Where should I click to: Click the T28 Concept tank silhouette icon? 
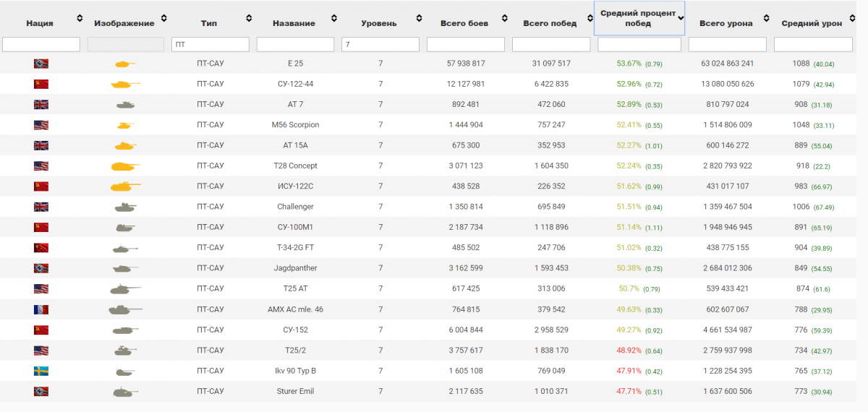(x=124, y=166)
